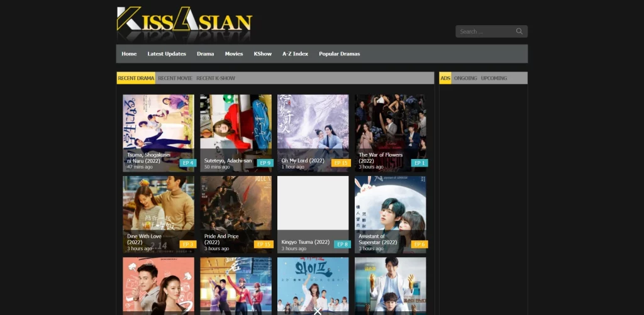Screen dimensions: 644x315
Task: Click EP 4 badge on Tsuma, Shogakusei
Action: pos(187,163)
